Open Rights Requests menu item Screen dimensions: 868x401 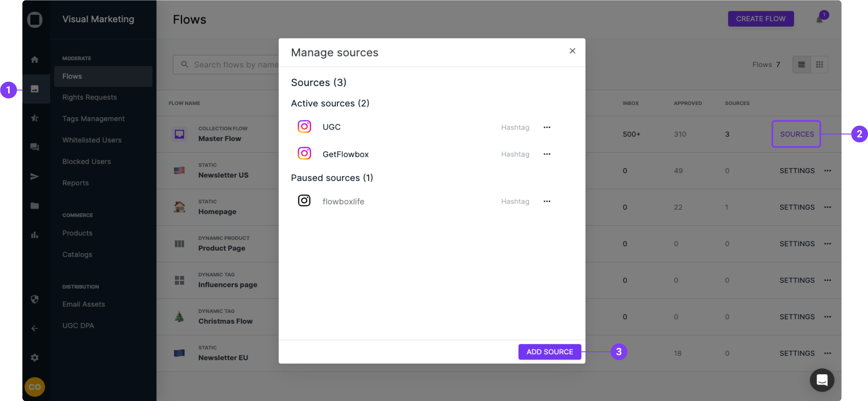(89, 97)
